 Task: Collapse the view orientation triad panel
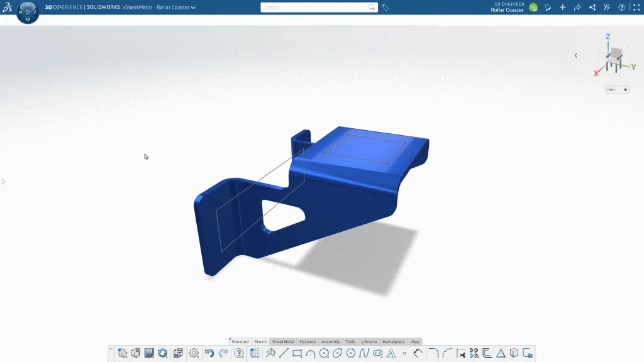coord(575,55)
